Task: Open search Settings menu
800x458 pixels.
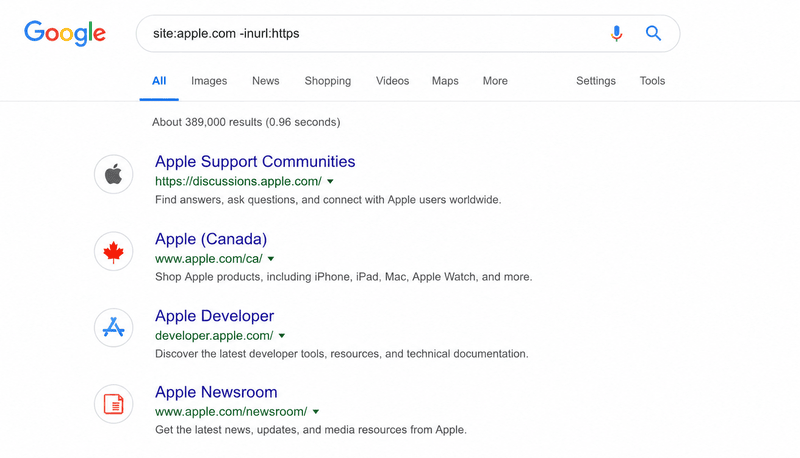Action: click(x=596, y=81)
